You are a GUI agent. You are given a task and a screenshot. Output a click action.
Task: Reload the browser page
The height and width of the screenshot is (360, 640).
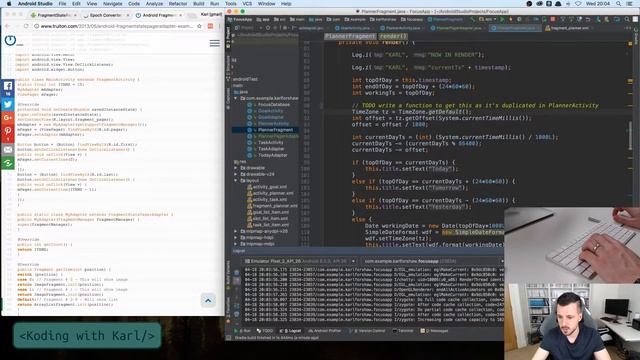26,26
